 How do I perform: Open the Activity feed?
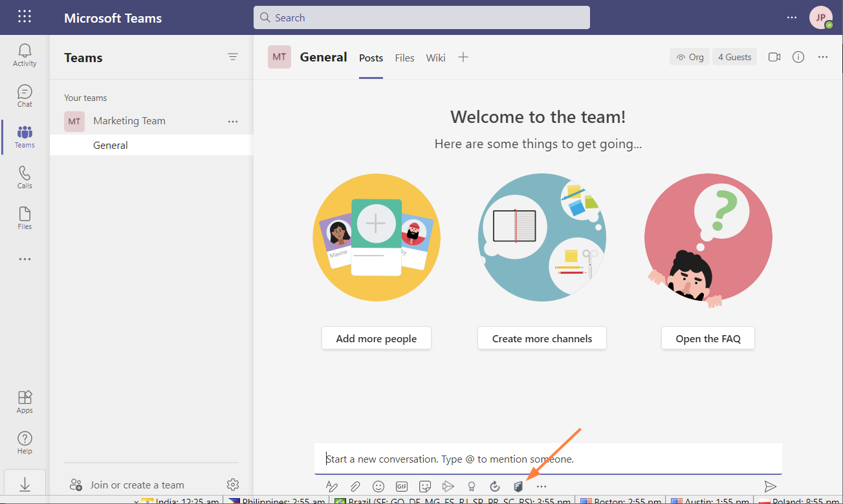click(25, 54)
